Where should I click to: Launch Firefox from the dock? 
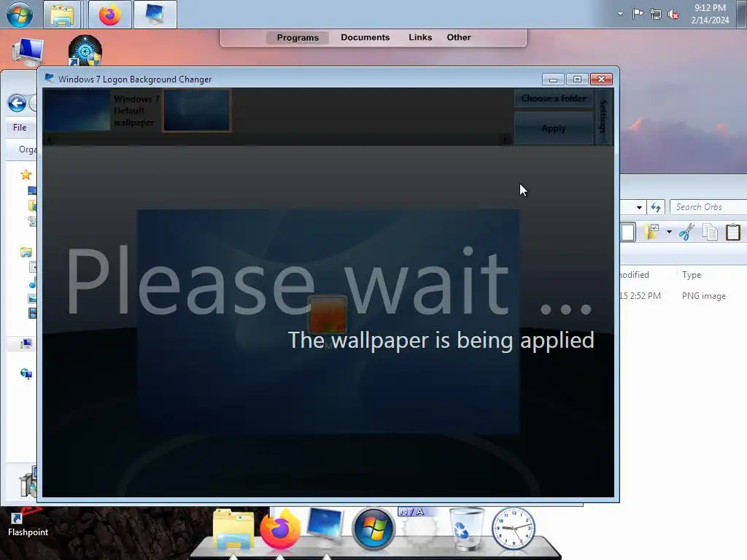click(280, 529)
